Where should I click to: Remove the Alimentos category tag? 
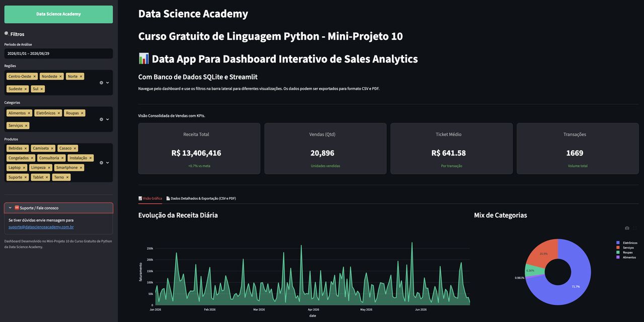[x=29, y=113]
